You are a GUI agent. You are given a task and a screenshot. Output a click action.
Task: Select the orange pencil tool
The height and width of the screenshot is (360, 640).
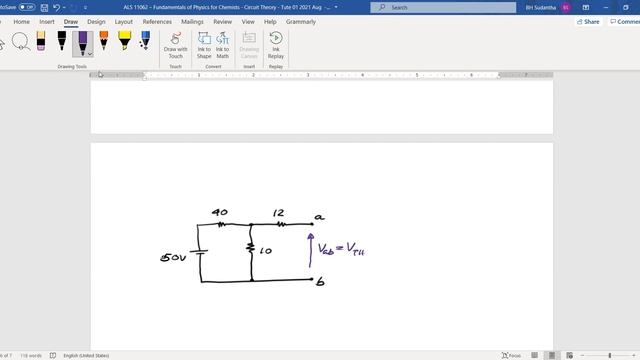pos(104,41)
